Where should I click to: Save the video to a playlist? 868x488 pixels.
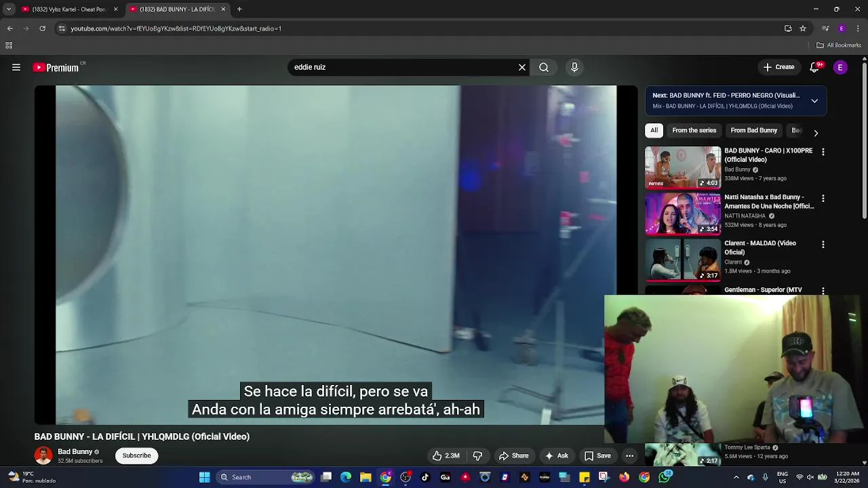(597, 455)
